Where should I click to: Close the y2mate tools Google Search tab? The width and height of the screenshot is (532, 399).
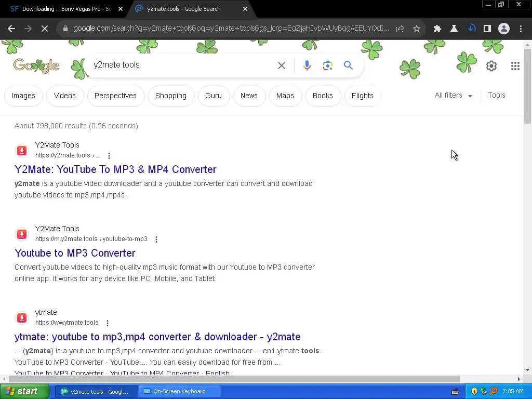tap(245, 9)
